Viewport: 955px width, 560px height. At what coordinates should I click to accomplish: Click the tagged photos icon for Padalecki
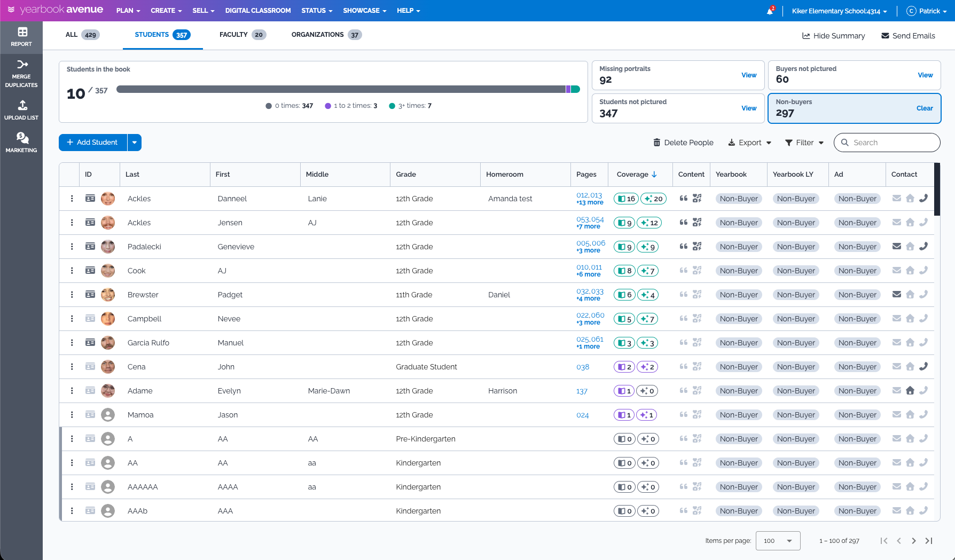697,246
